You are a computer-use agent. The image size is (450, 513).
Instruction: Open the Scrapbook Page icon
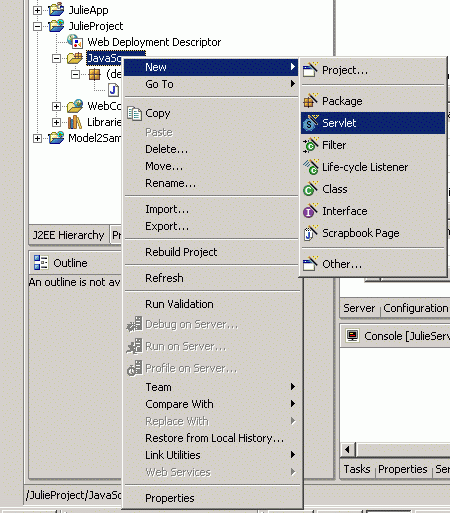pyautogui.click(x=310, y=233)
